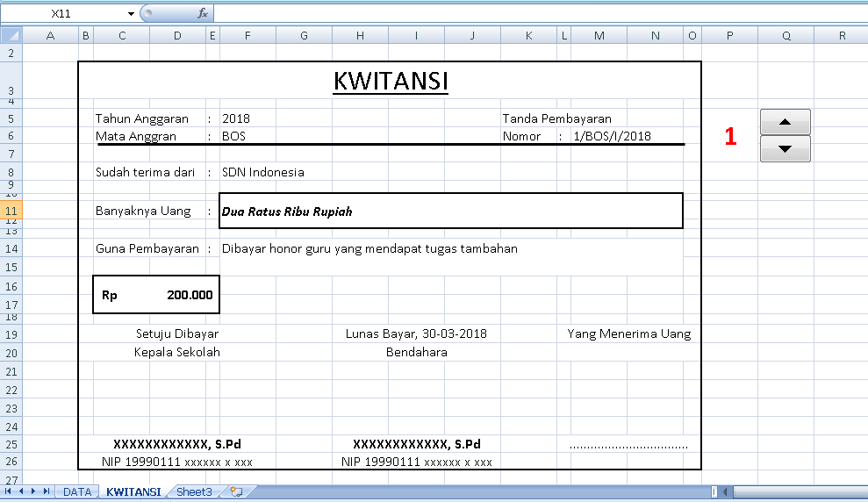Select row 11 header
868x502 pixels.
[11, 211]
